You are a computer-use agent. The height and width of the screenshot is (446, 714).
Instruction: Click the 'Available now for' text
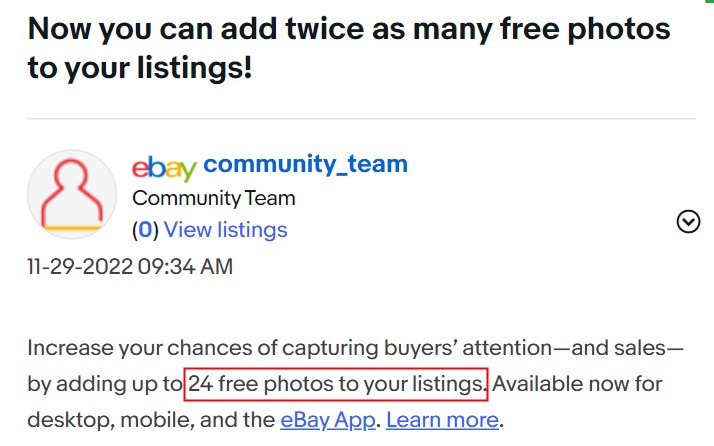pyautogui.click(x=577, y=384)
